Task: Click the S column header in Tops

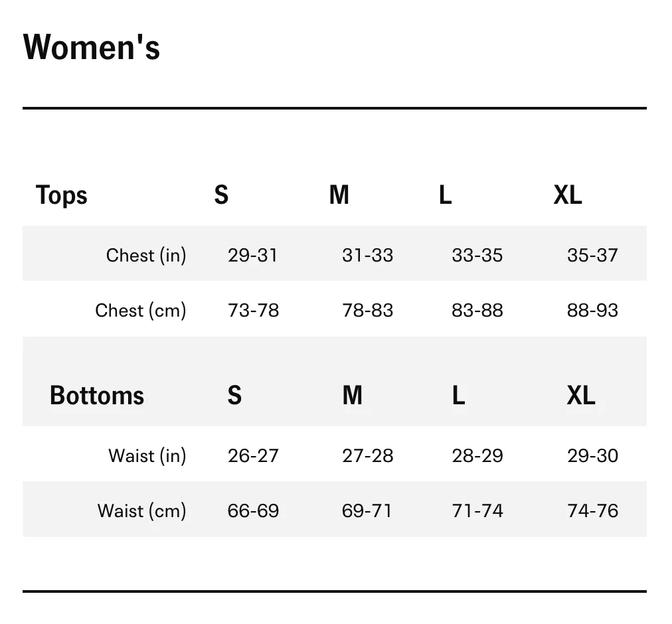Action: tap(221, 195)
